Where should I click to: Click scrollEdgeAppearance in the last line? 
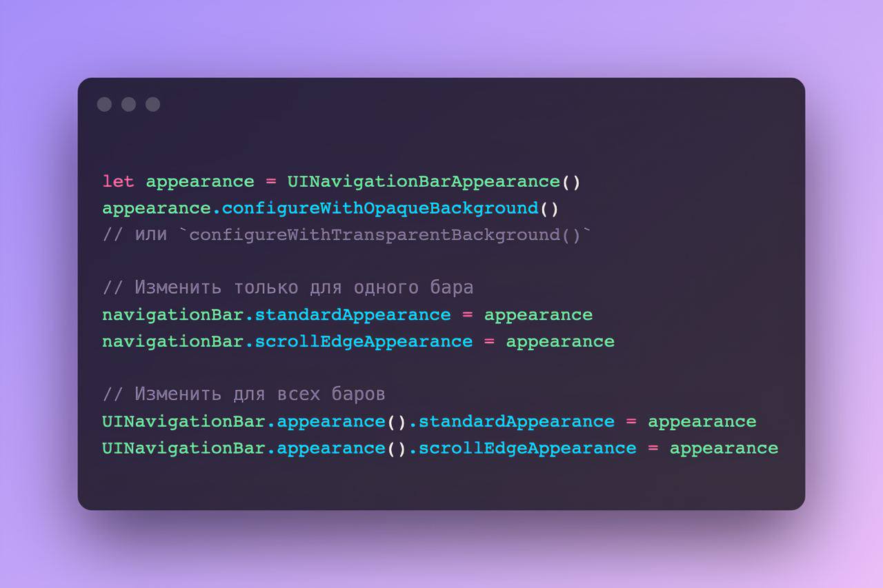[x=527, y=448]
